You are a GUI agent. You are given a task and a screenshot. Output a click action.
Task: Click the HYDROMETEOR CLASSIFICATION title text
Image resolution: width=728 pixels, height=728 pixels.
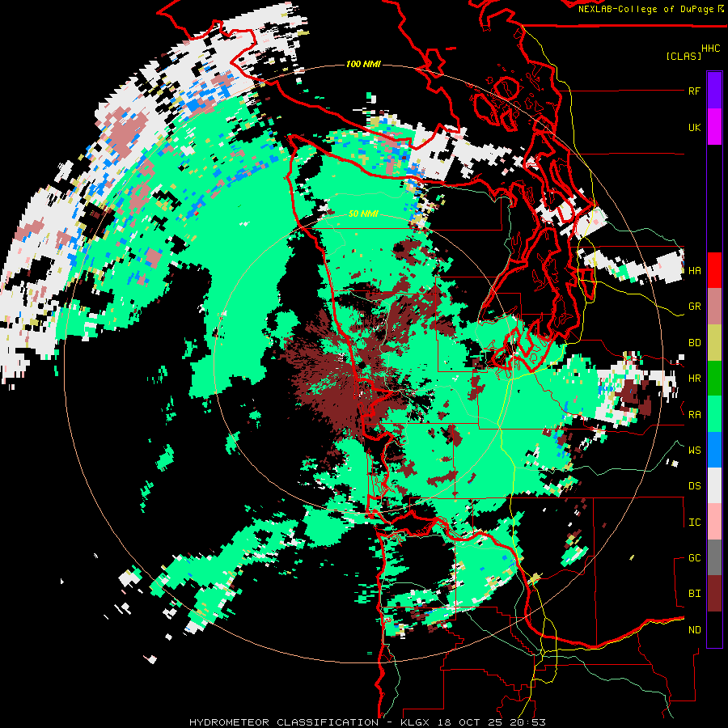coord(284,722)
